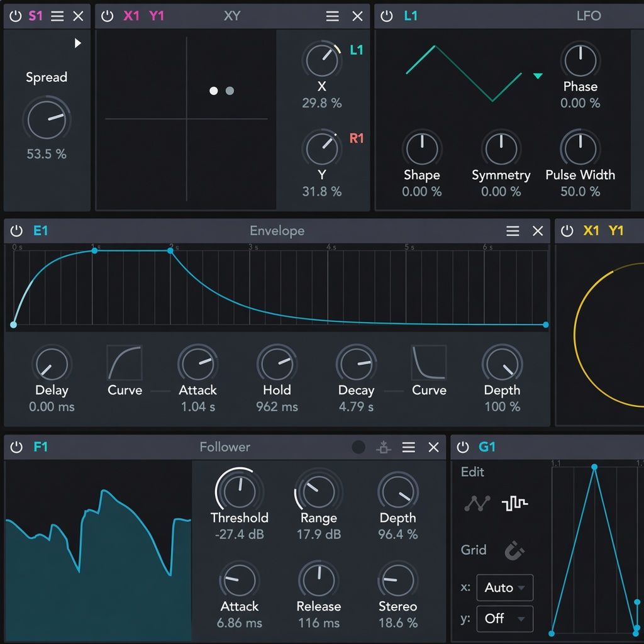Open the Follower module hamburger menu

(408, 447)
